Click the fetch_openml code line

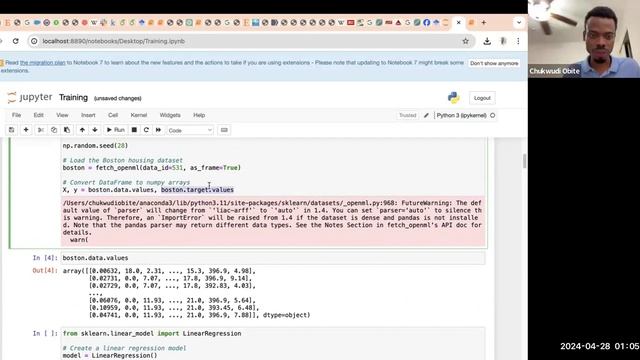tap(151, 168)
